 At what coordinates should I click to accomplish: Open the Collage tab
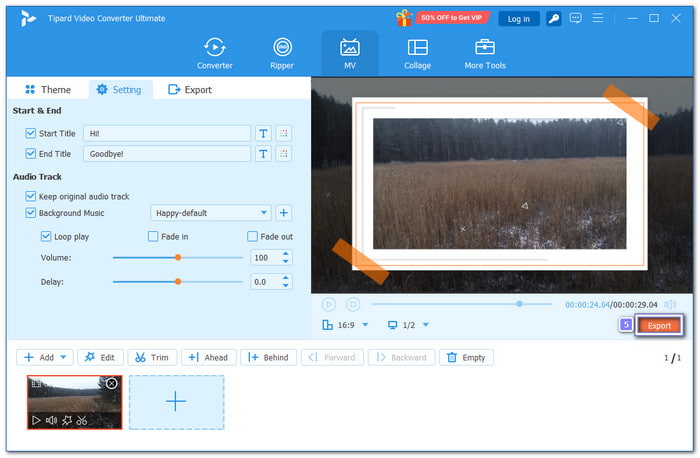418,53
